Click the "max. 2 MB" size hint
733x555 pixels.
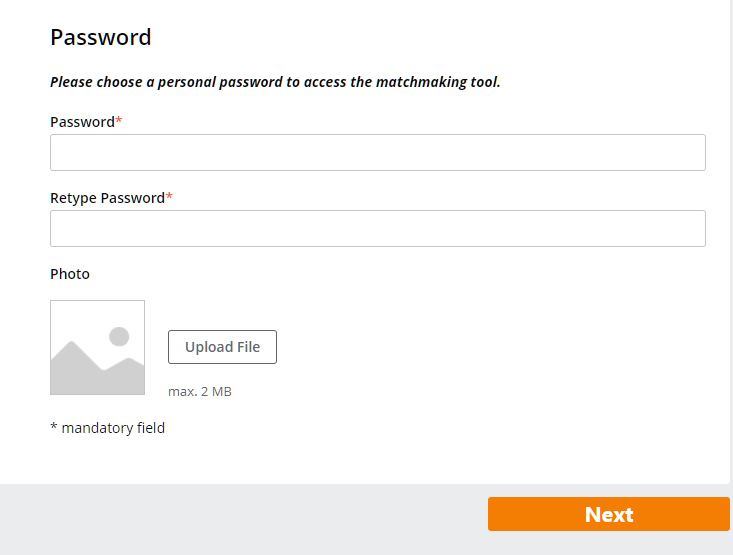[x=200, y=392]
